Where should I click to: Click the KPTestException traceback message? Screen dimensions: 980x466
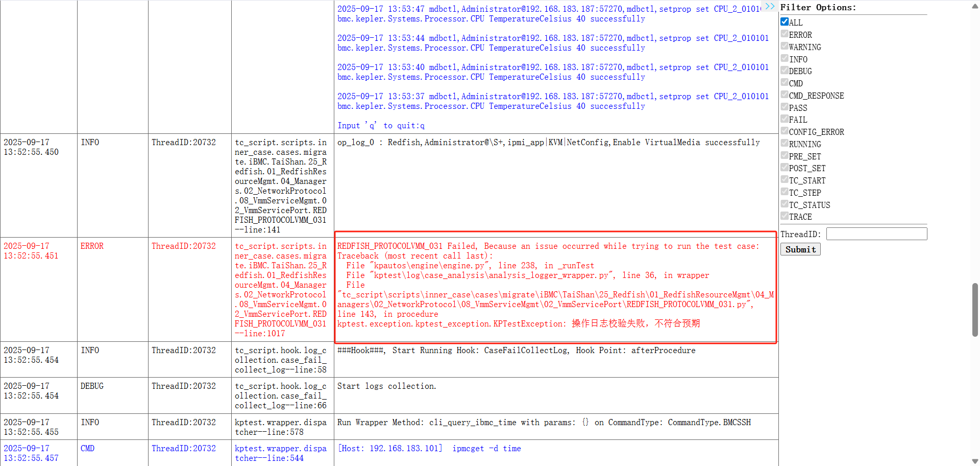(x=518, y=324)
